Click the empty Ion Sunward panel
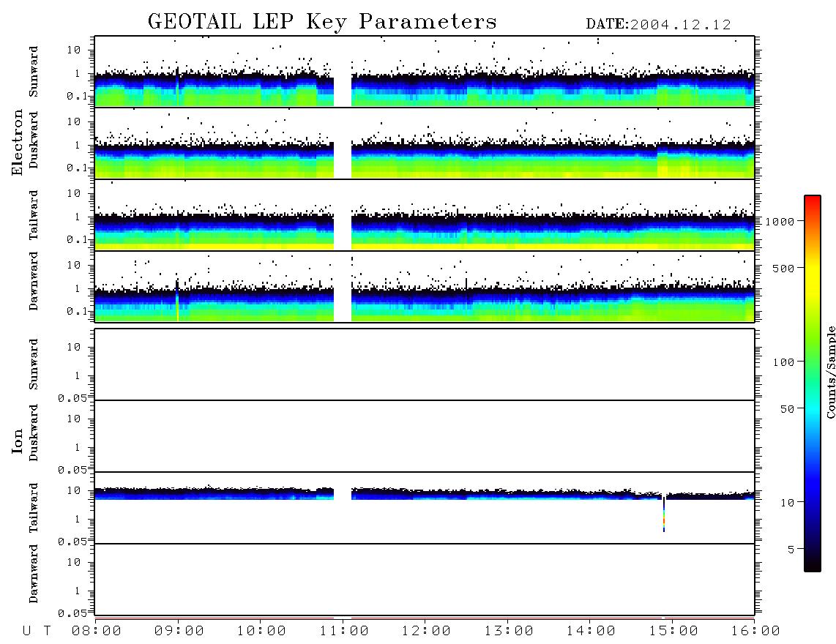This screenshot has height=644, width=836. tap(425, 364)
